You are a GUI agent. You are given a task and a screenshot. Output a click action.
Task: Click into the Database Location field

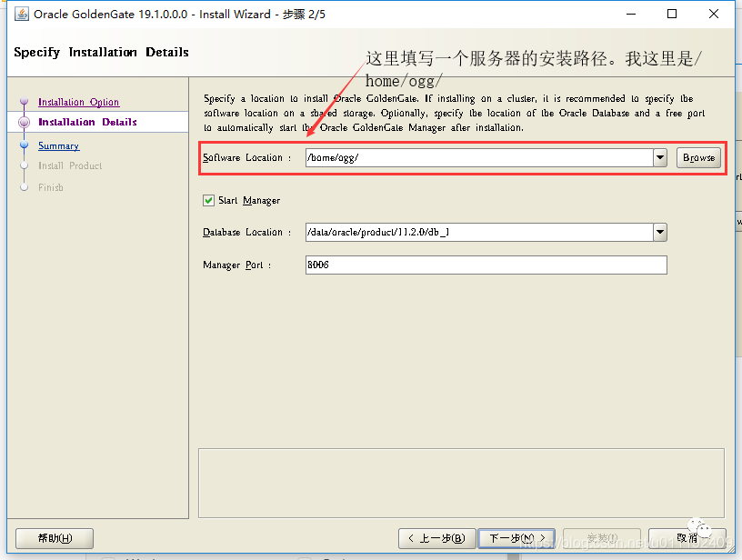click(x=479, y=232)
